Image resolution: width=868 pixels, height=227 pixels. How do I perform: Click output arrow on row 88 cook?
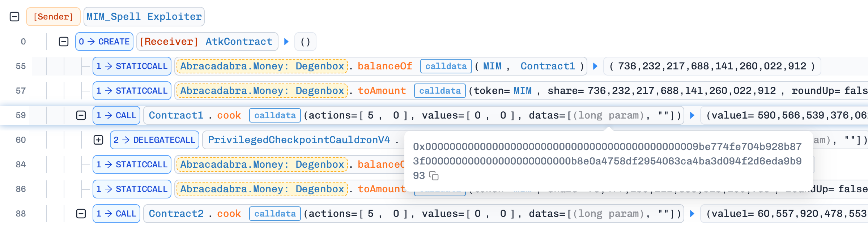692,214
